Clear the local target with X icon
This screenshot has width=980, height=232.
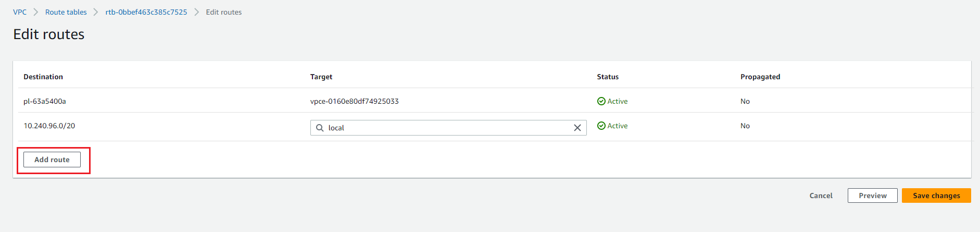577,128
